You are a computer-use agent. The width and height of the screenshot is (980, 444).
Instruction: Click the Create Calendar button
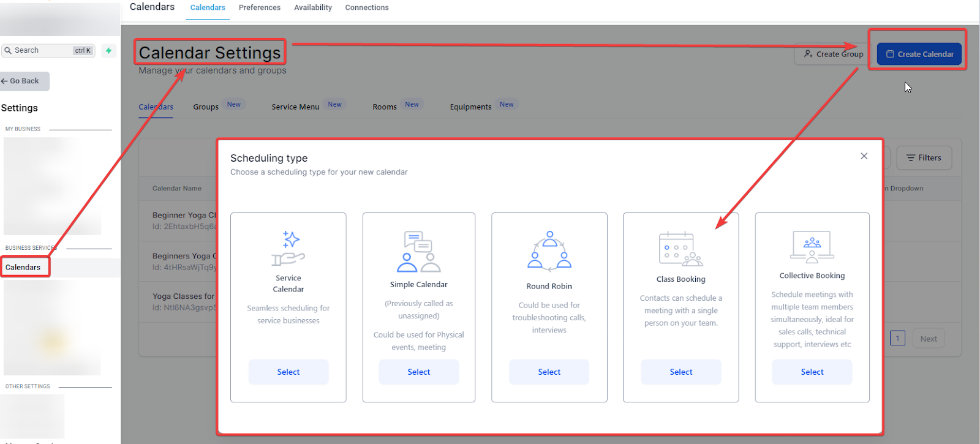[x=919, y=54]
